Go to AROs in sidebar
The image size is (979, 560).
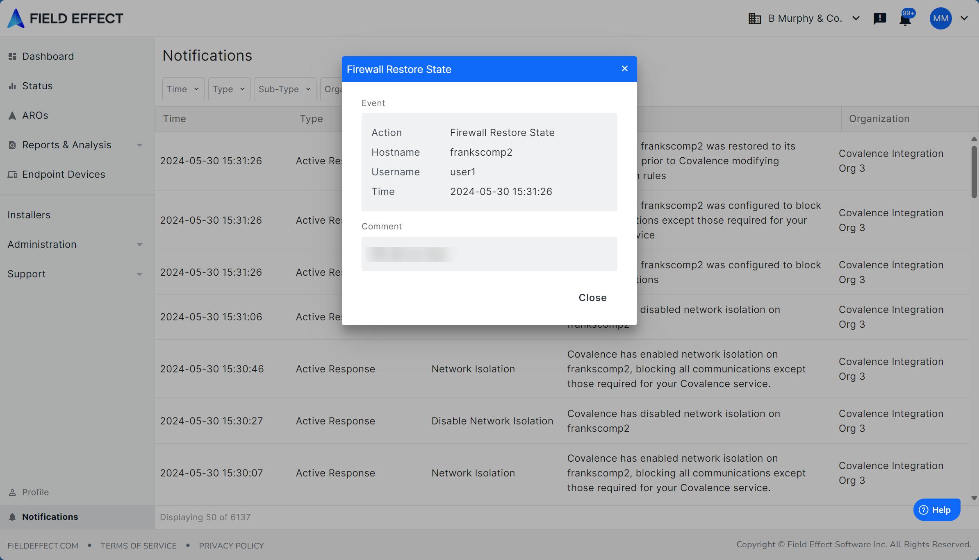tap(35, 116)
